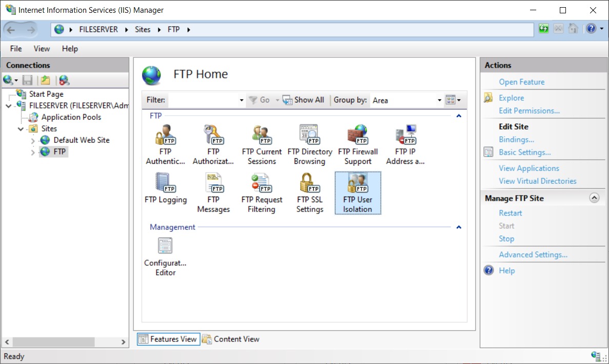Open FTP Messages feature

point(213,192)
